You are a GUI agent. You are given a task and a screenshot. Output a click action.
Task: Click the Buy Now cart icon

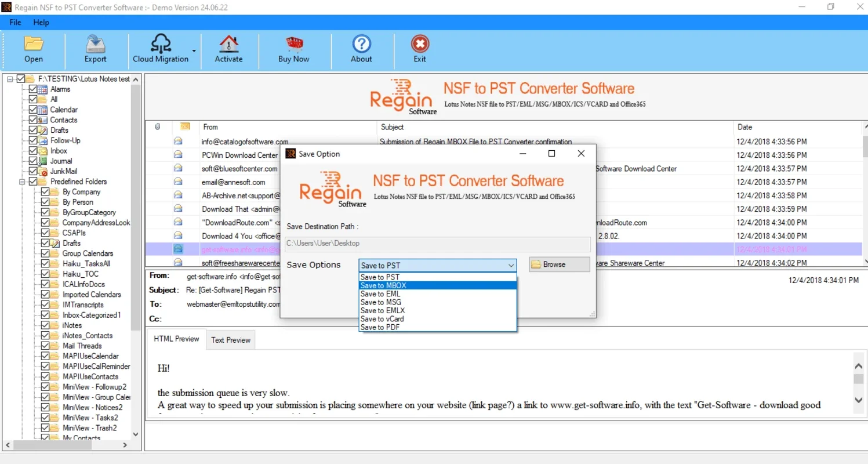[293, 44]
